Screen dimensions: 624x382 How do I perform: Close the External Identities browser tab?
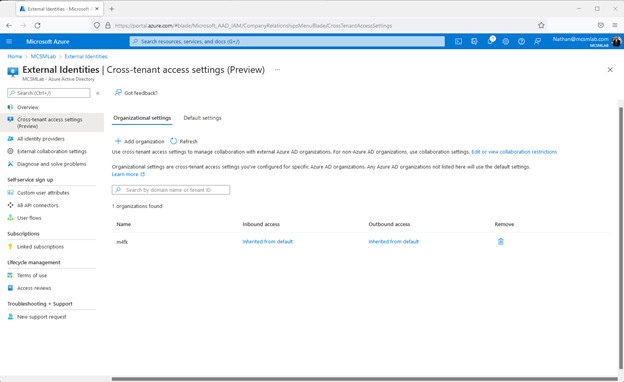pos(97,9)
